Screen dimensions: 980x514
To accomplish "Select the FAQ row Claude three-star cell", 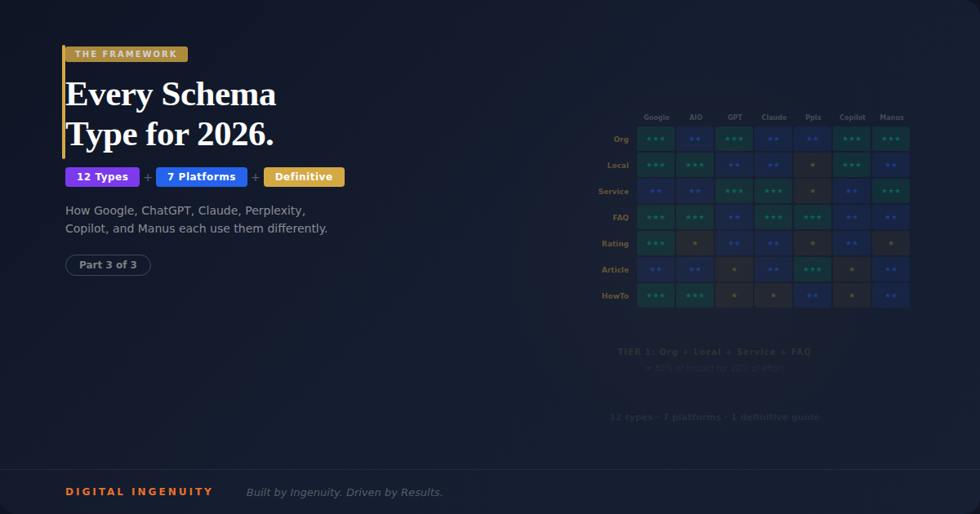I will (773, 217).
